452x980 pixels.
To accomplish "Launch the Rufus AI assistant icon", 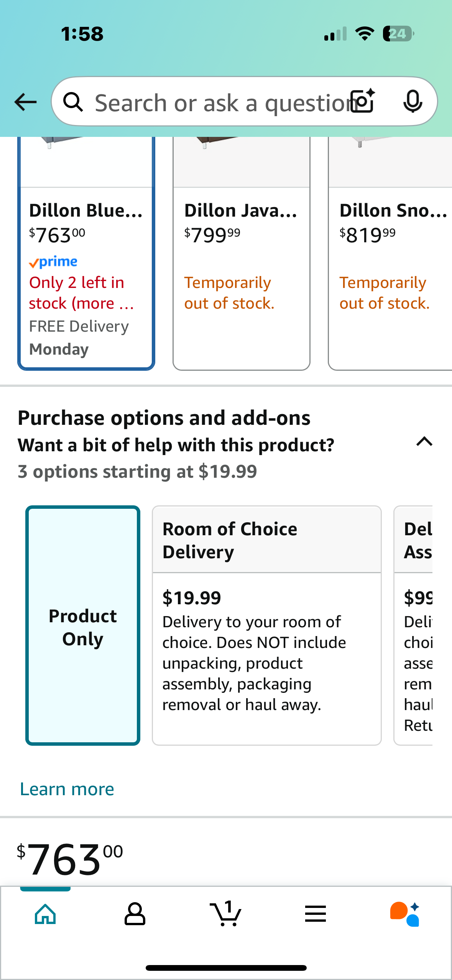I will pyautogui.click(x=405, y=914).
